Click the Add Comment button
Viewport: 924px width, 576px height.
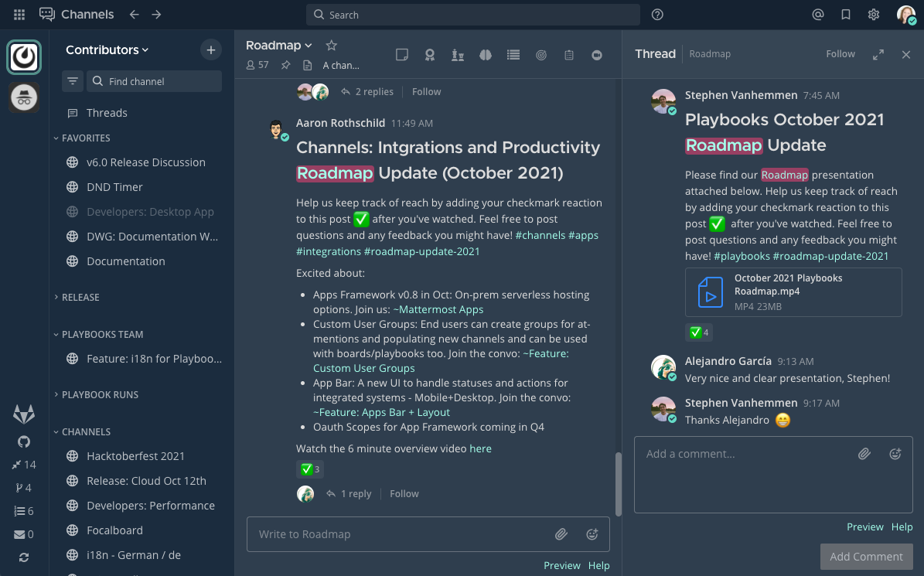pos(867,556)
